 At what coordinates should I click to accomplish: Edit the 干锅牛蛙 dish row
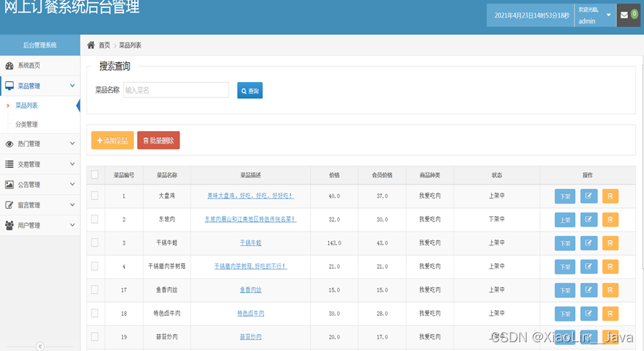(588, 243)
